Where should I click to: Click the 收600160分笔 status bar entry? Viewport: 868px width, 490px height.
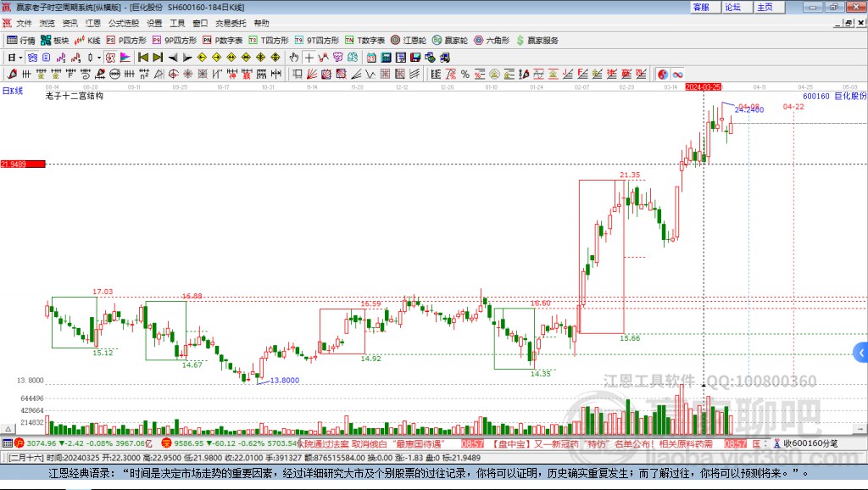805,443
